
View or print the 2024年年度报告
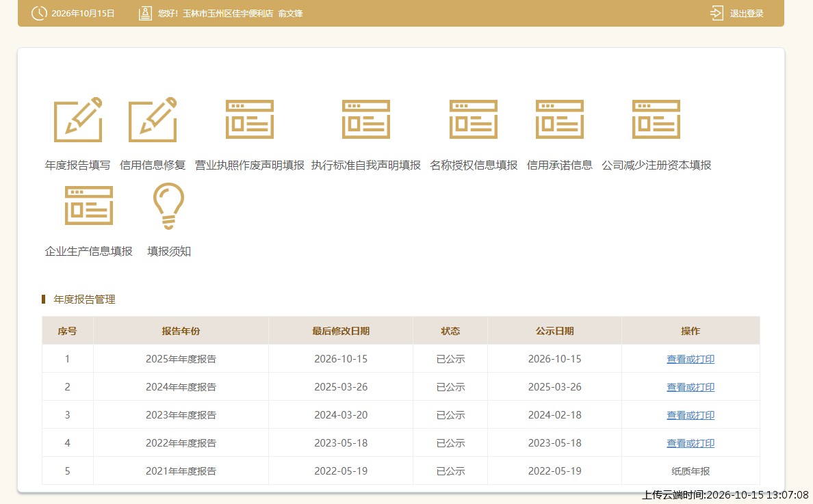pyautogui.click(x=690, y=387)
